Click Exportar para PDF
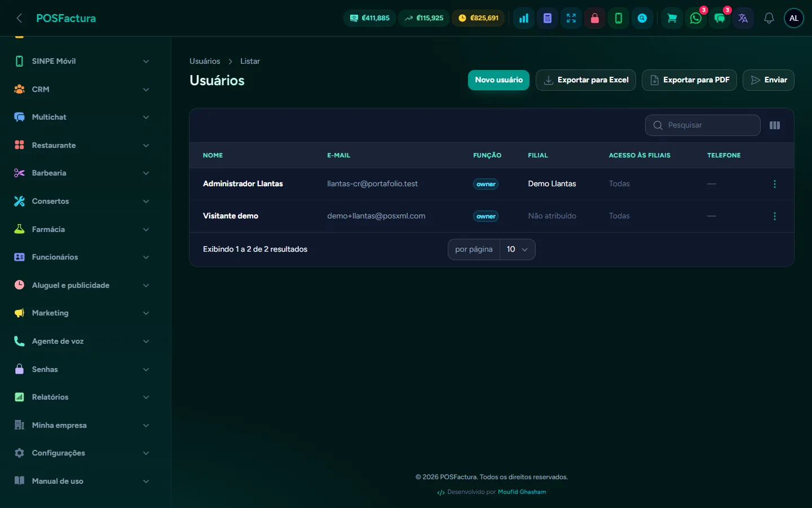 (689, 80)
